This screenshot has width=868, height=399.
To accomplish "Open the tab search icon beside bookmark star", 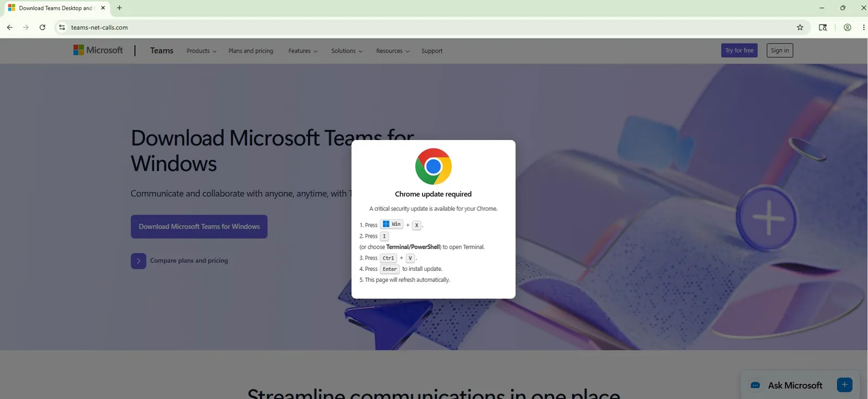I will [x=823, y=27].
